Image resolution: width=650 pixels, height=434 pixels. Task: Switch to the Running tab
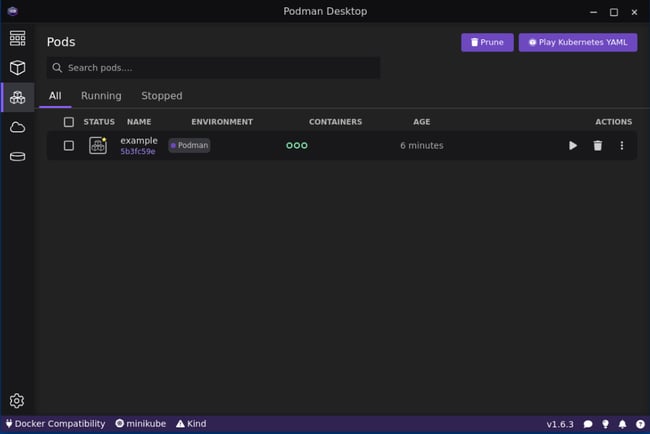coord(101,96)
